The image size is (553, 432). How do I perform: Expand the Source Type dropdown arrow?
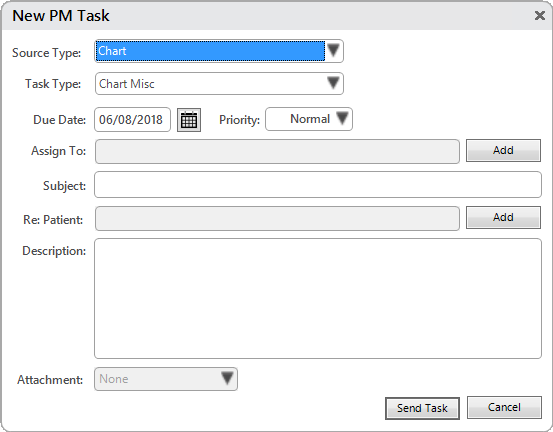pyautogui.click(x=333, y=51)
